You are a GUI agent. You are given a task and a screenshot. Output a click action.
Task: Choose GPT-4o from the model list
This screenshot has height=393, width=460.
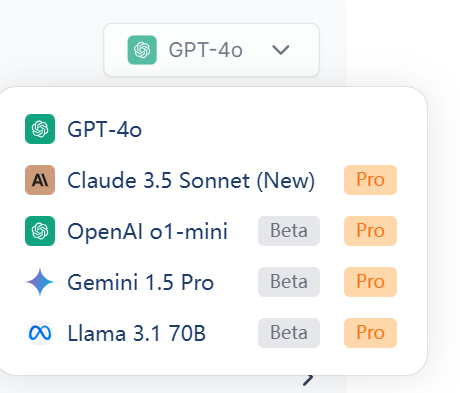pos(213,129)
